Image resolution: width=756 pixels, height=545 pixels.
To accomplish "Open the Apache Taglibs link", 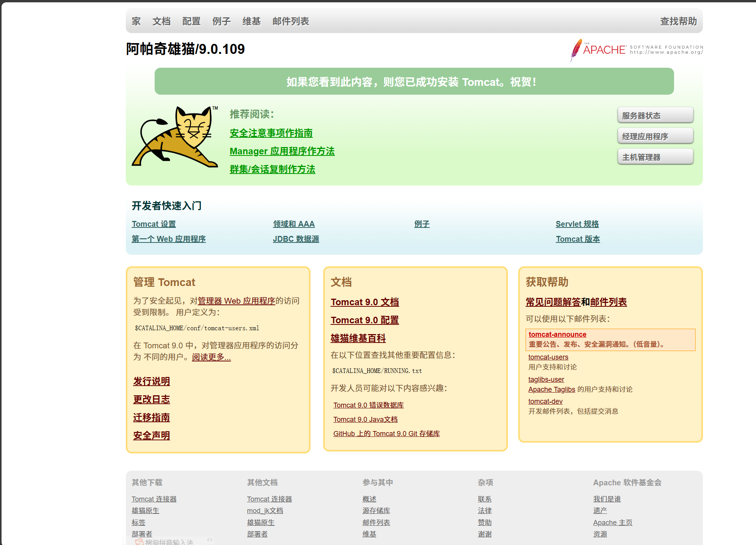I will click(x=552, y=390).
